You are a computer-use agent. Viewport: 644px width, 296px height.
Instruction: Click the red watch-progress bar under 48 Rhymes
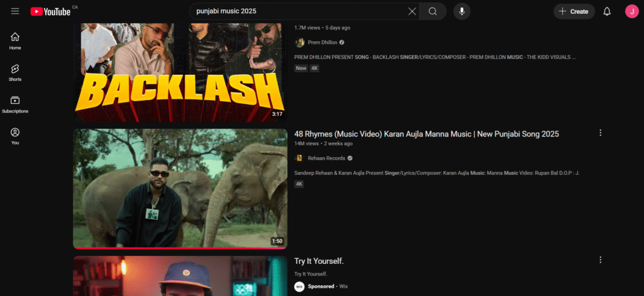point(180,248)
